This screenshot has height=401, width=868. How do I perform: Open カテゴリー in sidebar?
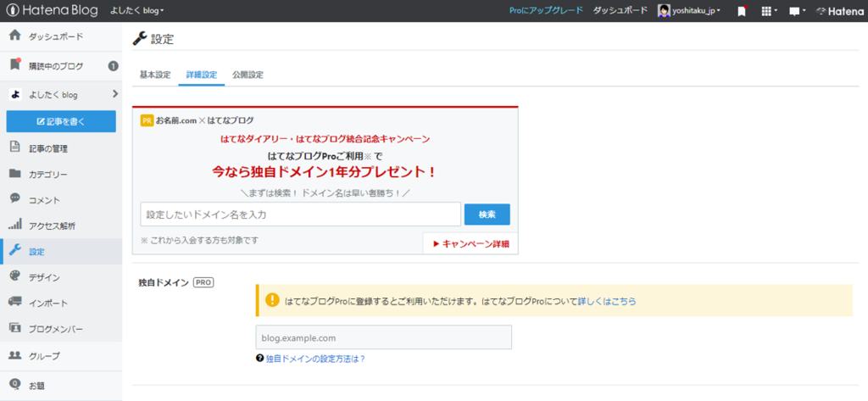coord(48,175)
